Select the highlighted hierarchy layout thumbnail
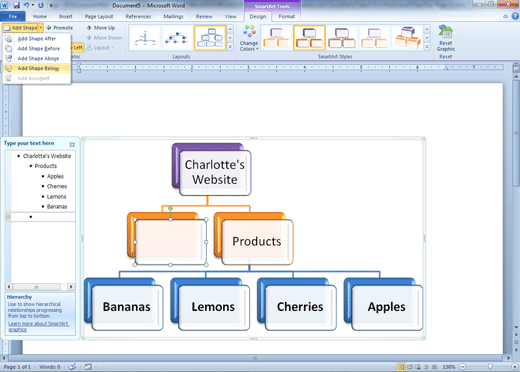The height and width of the screenshot is (372, 520). click(210, 38)
